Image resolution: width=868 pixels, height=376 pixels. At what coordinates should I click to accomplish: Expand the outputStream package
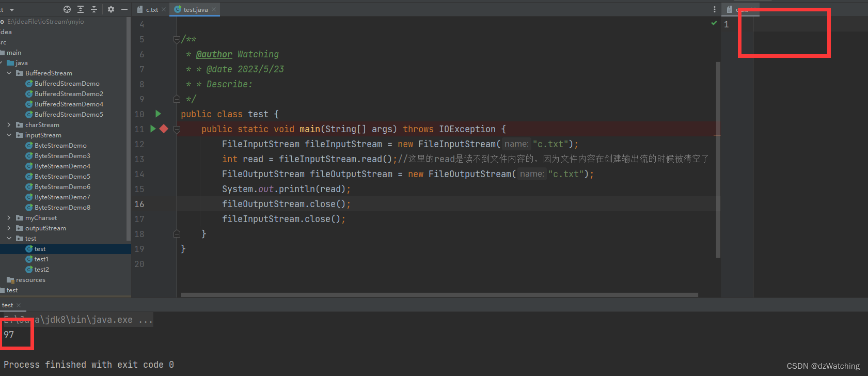(x=9, y=228)
